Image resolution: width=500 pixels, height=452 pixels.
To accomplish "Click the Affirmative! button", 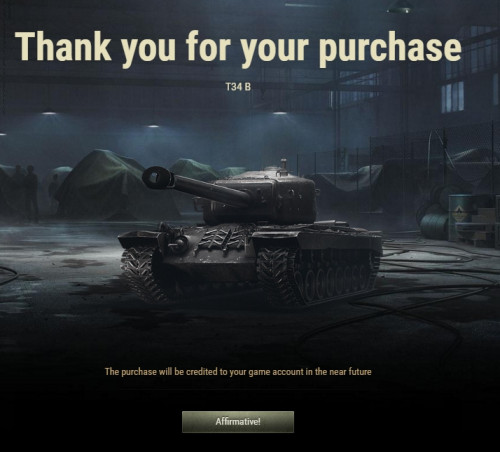I will point(238,422).
